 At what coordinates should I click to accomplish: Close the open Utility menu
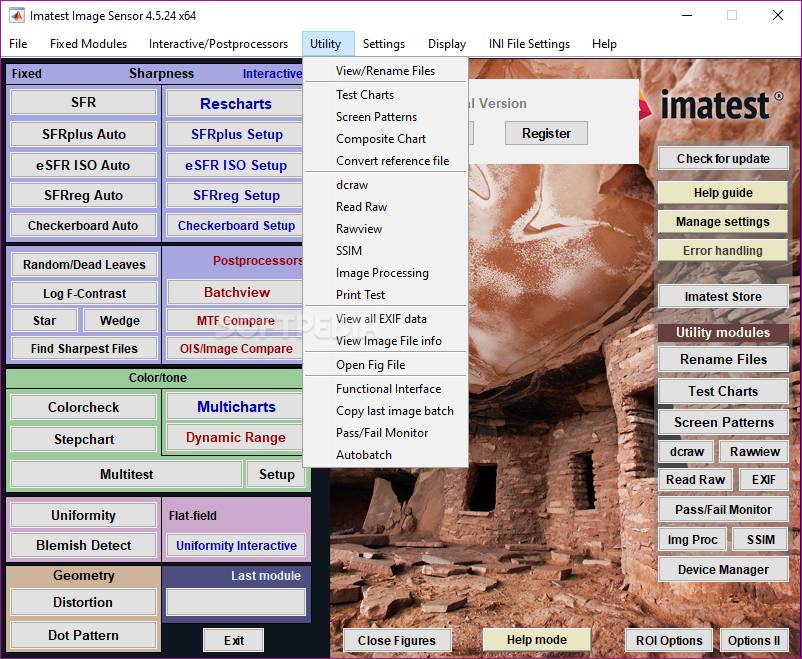tap(326, 44)
